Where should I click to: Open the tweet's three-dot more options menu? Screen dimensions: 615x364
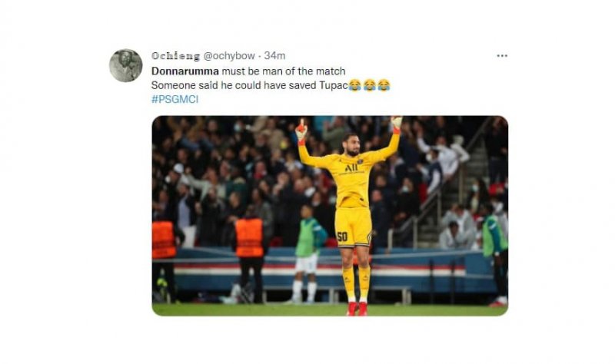tap(502, 56)
